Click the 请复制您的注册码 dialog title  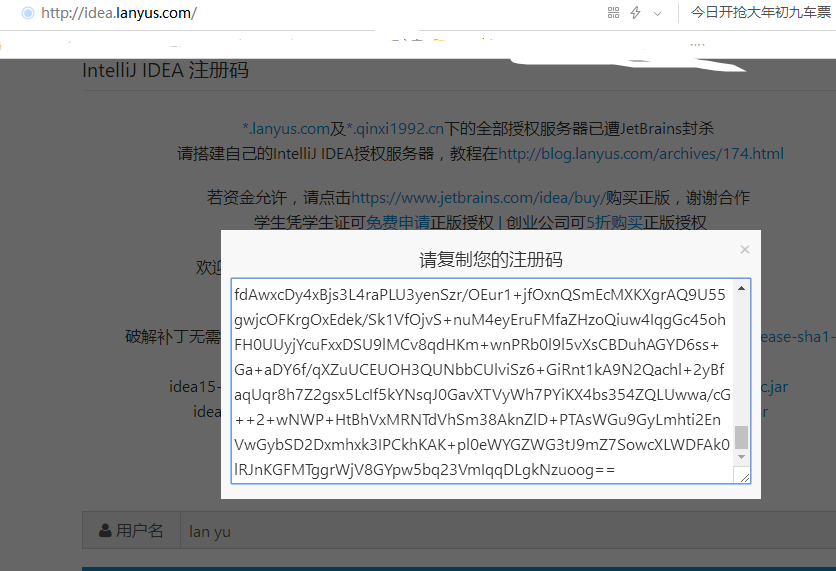[491, 260]
